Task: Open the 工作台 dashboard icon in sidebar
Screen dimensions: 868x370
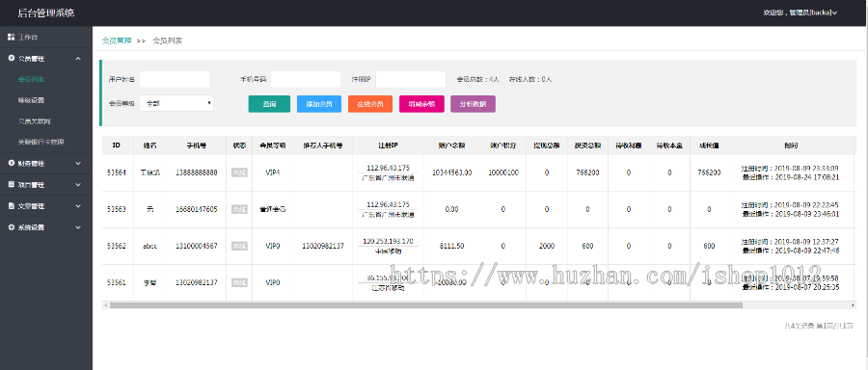Action: 11,37
